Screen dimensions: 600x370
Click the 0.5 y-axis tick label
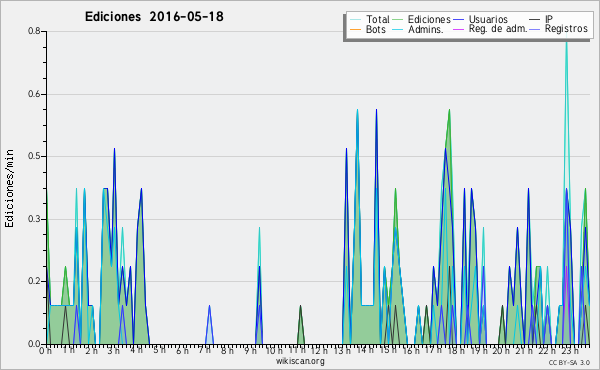[x=34, y=156]
